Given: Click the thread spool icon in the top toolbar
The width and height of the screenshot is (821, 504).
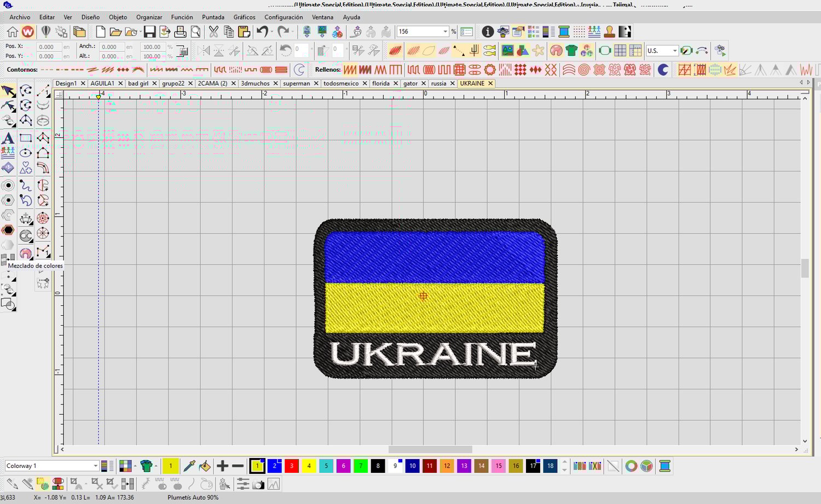Looking at the screenshot, I should (x=564, y=32).
